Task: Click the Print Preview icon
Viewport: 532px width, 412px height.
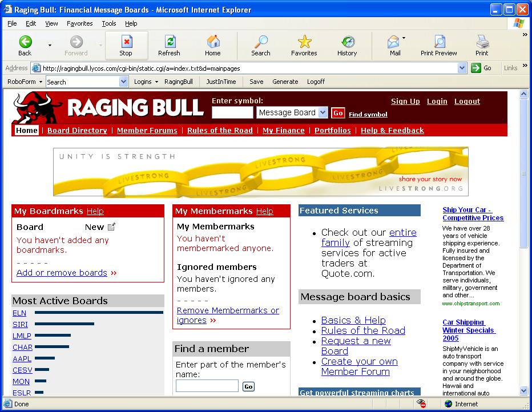Action: coord(439,42)
